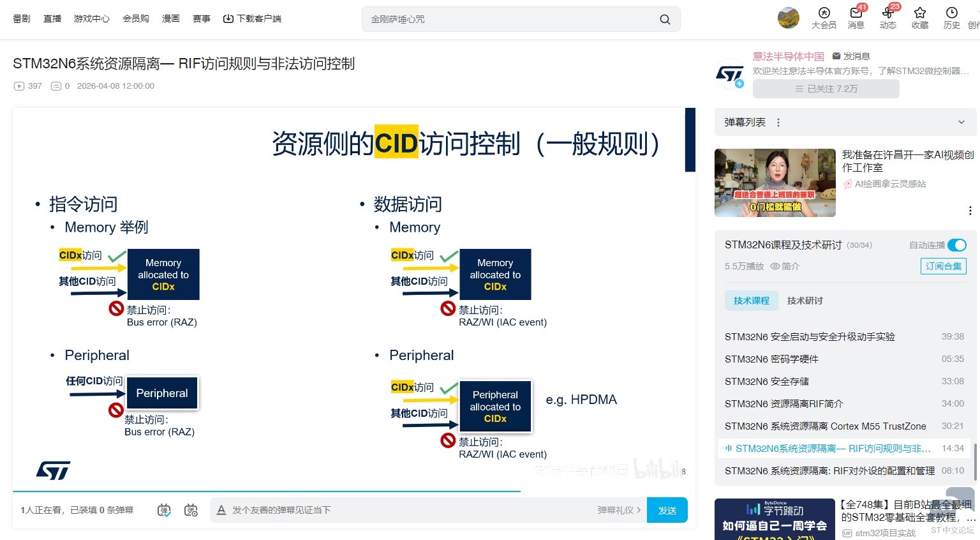The height and width of the screenshot is (540, 980).
Task: Open the 会员购 nav item
Action: (136, 19)
